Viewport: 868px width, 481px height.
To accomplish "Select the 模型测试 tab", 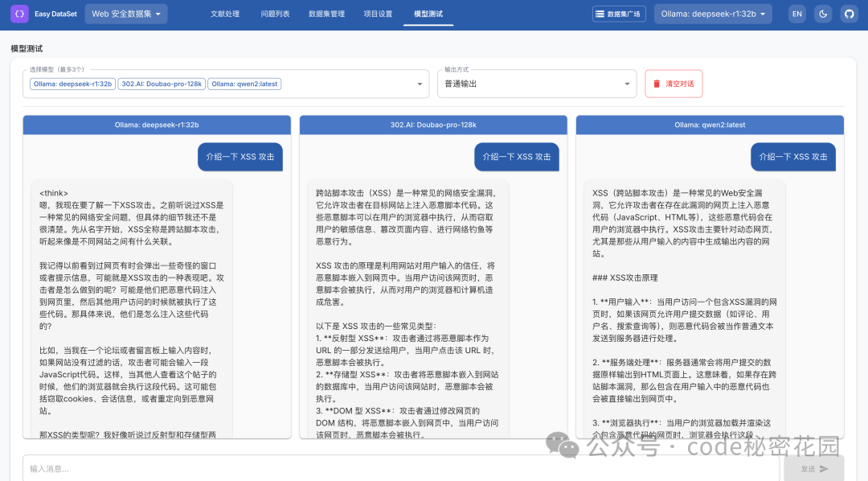I will [x=428, y=14].
